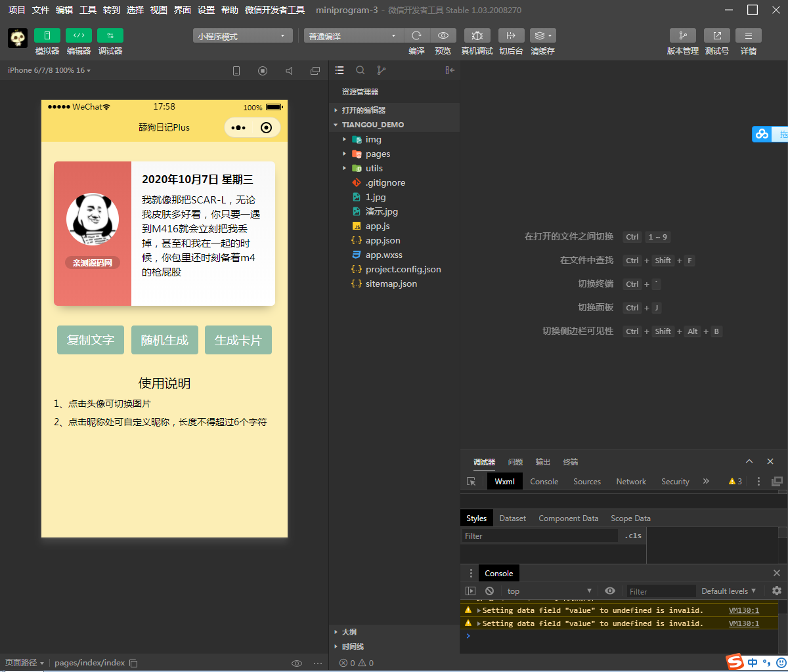
Task: Expand the outline section
Action: point(394,632)
